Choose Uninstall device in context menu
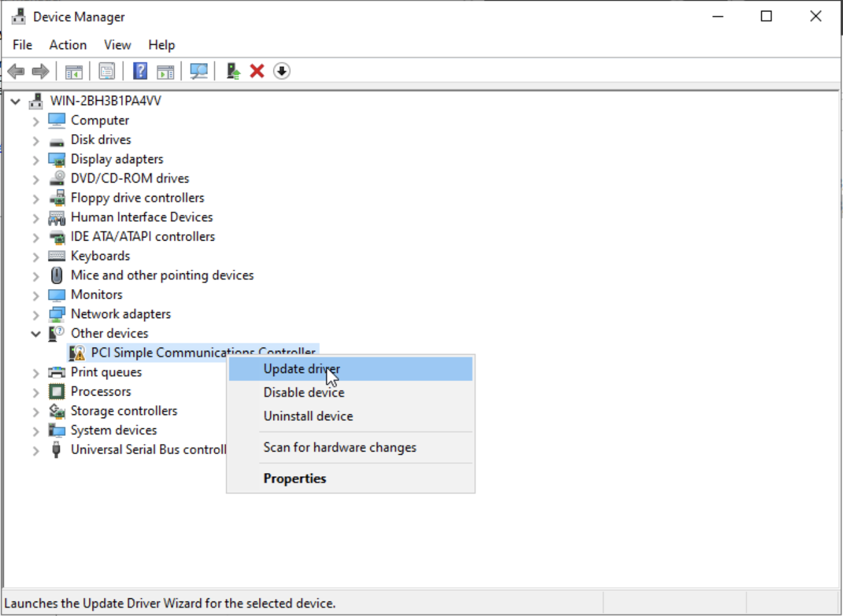Screen dimensions: 843x616 308,416
